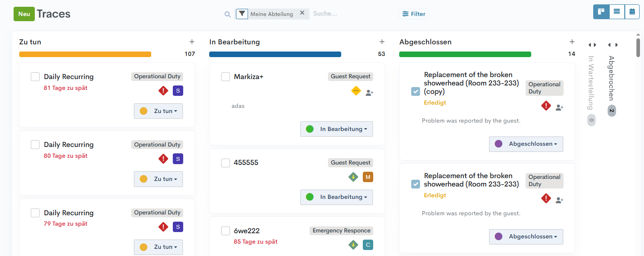The height and width of the screenshot is (256, 644).
Task: Click into the Suche search field
Action: (348, 14)
